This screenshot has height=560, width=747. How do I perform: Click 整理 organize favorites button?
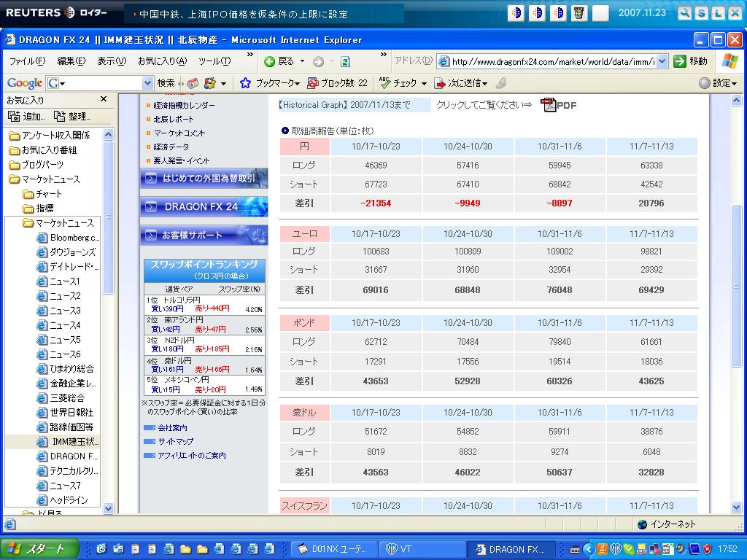pos(72,116)
